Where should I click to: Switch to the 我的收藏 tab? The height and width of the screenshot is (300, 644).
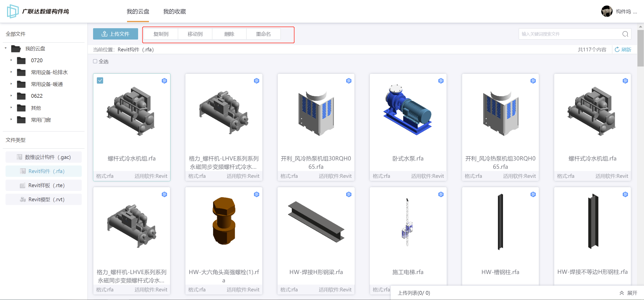175,12
